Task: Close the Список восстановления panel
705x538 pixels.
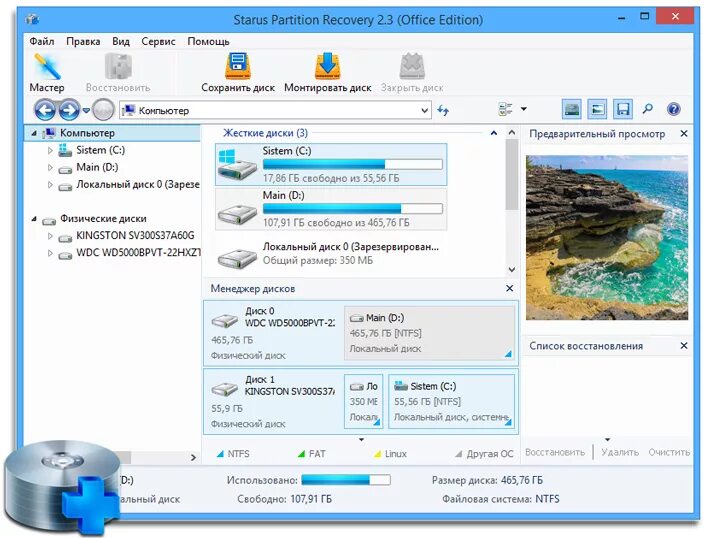Action: (684, 346)
